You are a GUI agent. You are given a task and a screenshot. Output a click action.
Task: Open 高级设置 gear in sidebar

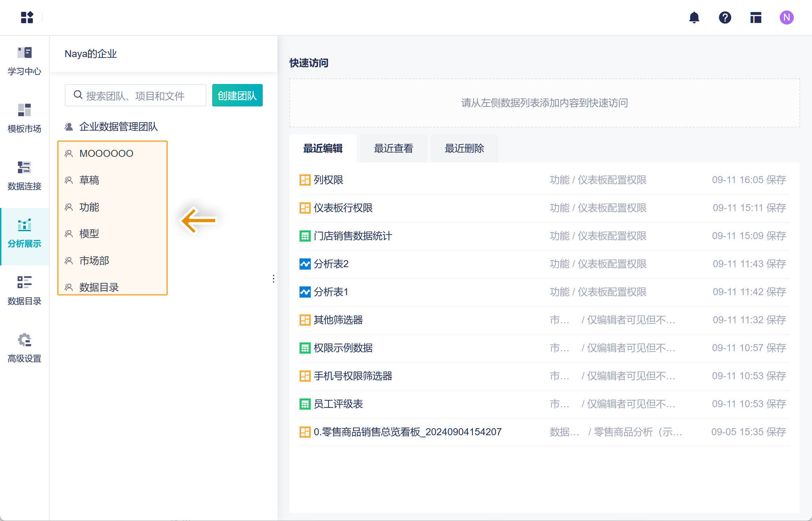point(25,348)
